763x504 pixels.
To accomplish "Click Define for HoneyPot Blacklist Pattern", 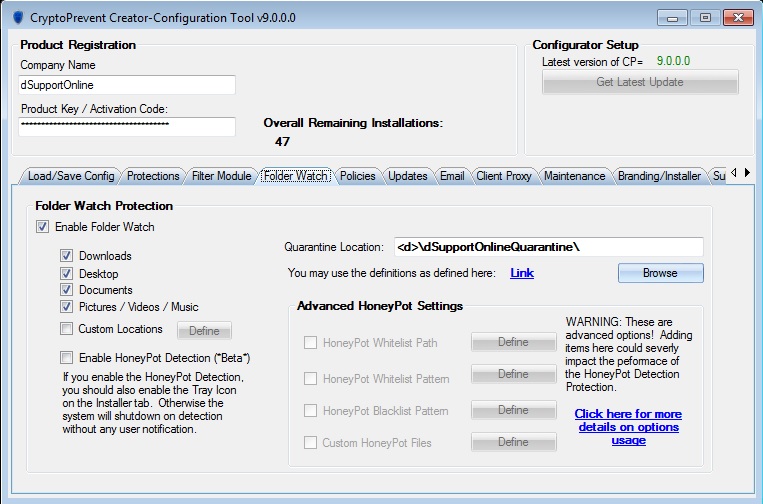I will (513, 410).
